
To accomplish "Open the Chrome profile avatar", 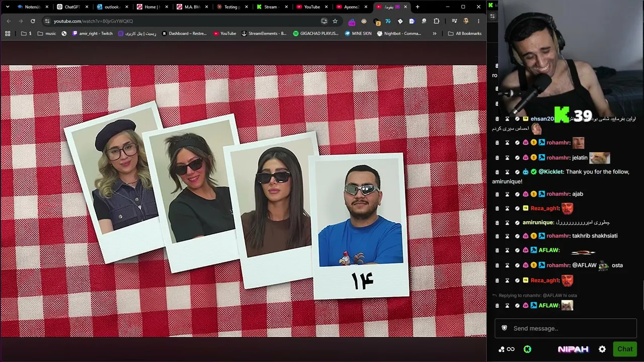I will click(466, 21).
